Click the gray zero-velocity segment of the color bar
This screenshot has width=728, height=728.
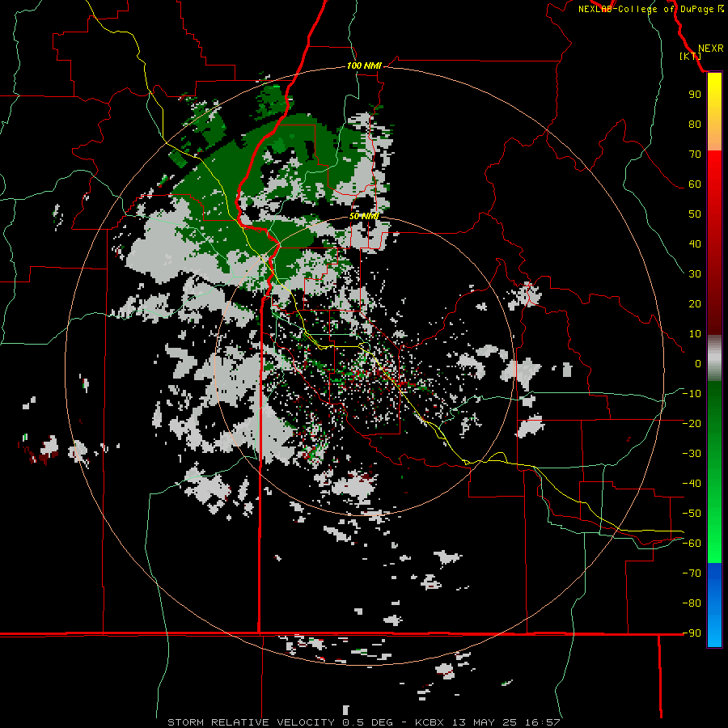point(714,358)
